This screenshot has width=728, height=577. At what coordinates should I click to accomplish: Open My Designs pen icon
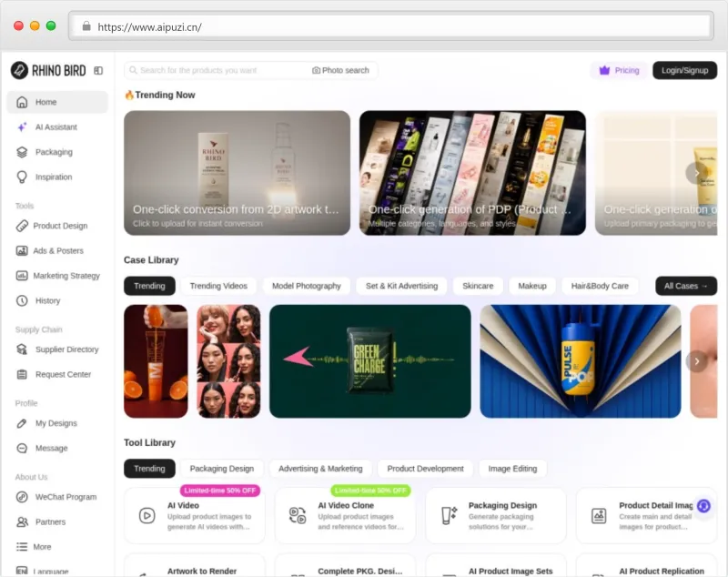tap(22, 423)
